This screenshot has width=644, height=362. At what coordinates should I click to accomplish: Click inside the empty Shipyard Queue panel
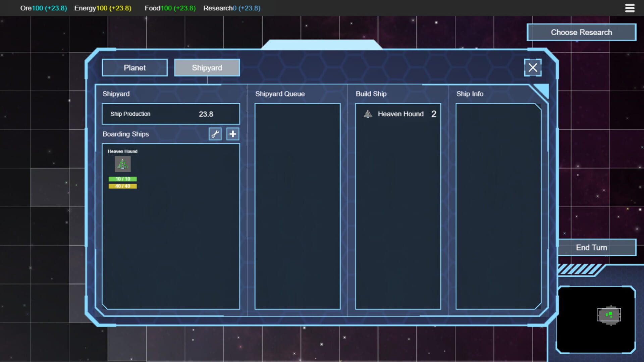[297, 201]
